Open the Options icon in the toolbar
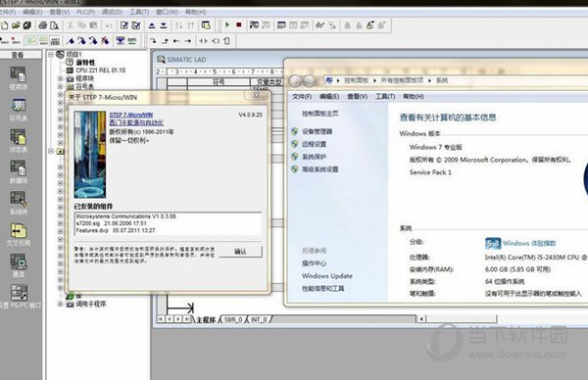Viewport: 588px width, 380px height. (206, 25)
